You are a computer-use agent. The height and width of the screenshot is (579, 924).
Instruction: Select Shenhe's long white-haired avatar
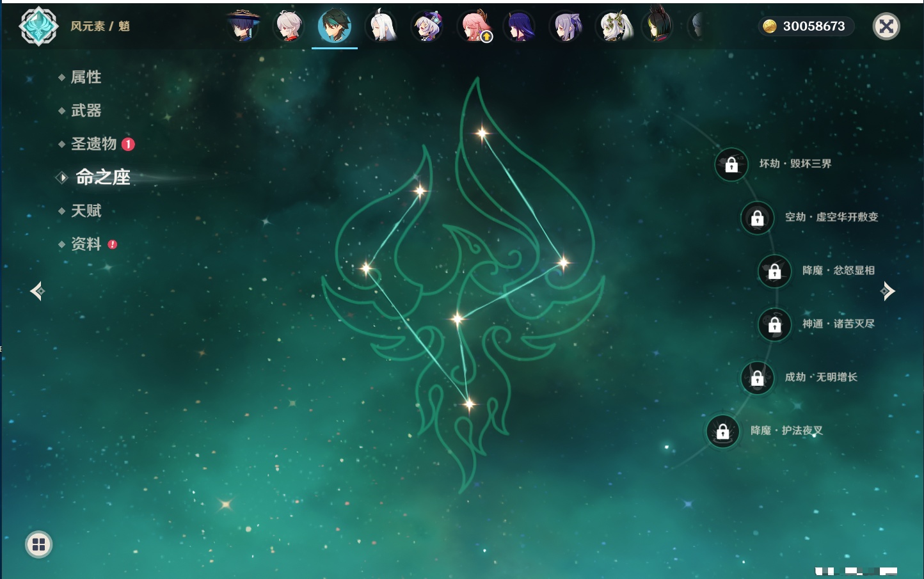click(381, 26)
